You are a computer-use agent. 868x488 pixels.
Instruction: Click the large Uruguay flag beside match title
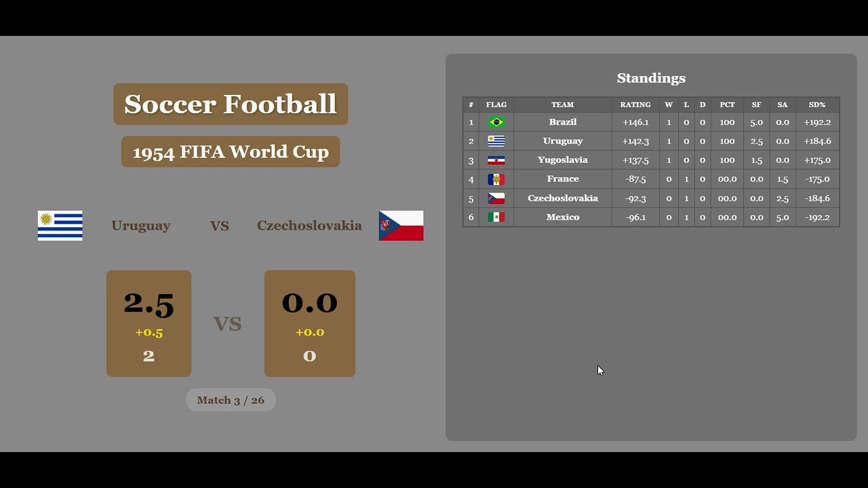[60, 226]
